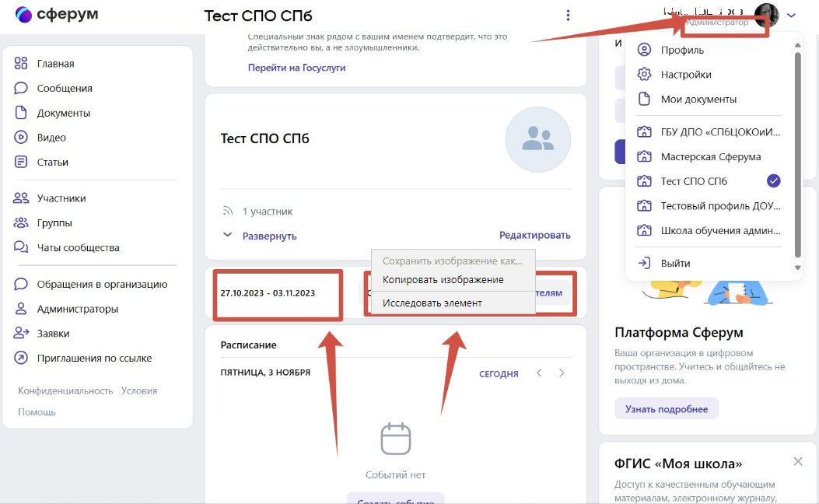The image size is (819, 504).
Task: Open the Видео section icon
Action: point(21,138)
